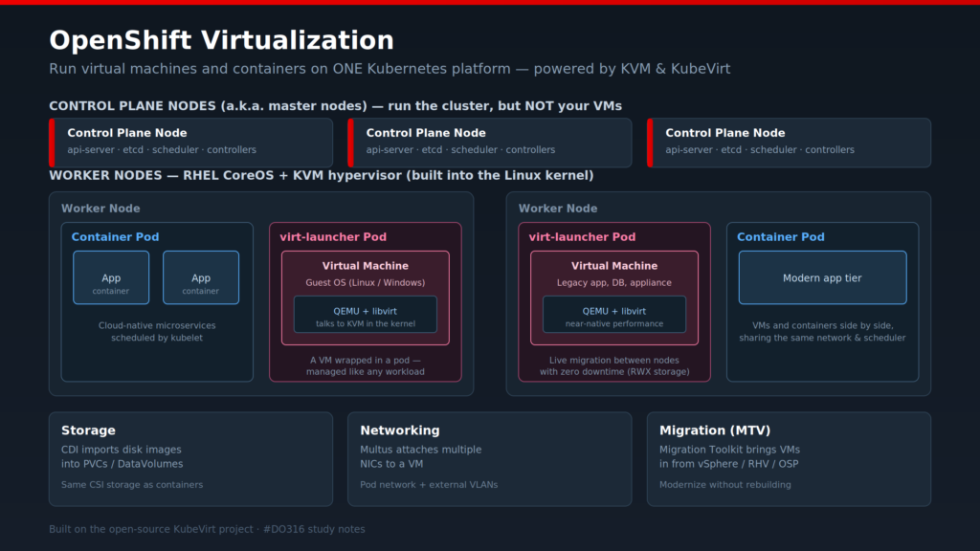Image resolution: width=980 pixels, height=551 pixels.
Task: Select virt-launcher Pod heading above the Guest OS VM
Action: [x=333, y=237]
